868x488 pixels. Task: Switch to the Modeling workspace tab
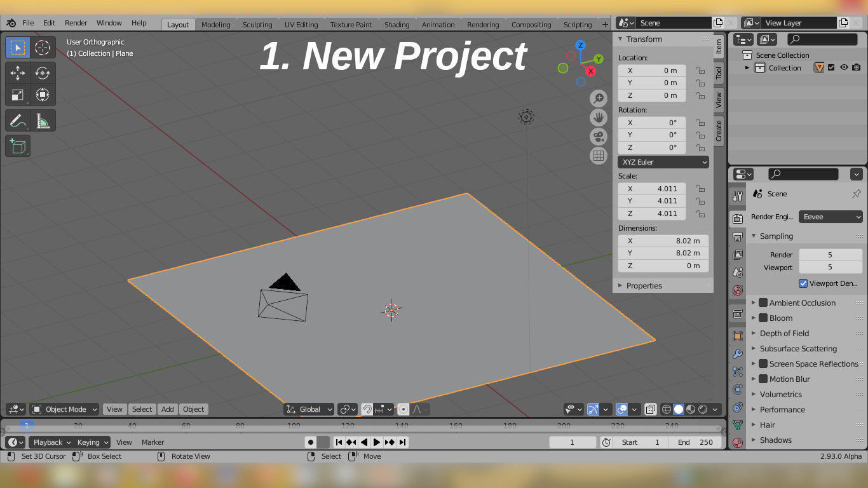[x=216, y=25]
